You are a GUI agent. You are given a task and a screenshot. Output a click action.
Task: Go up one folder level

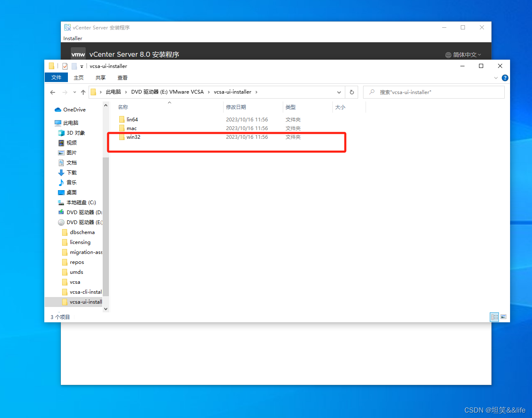[83, 92]
